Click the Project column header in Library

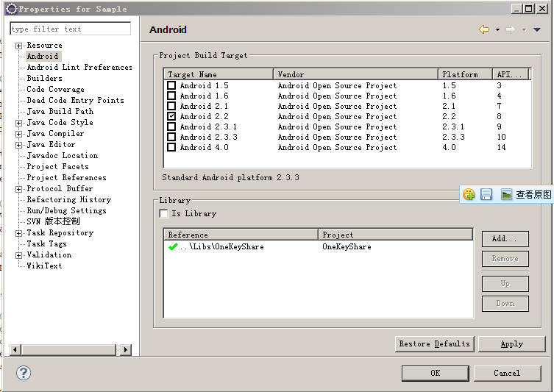(396, 235)
